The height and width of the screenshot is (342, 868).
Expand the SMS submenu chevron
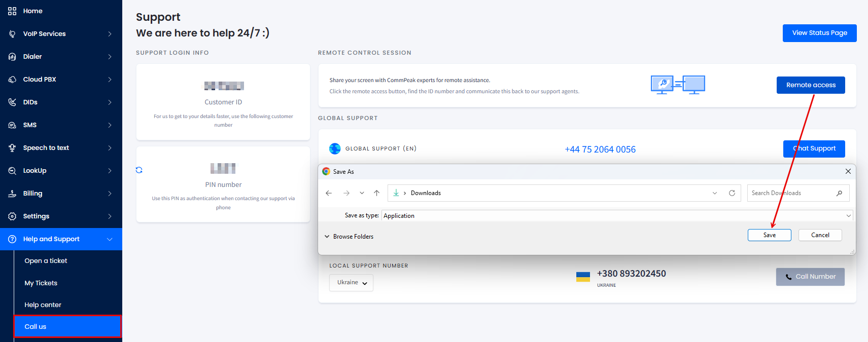click(110, 125)
